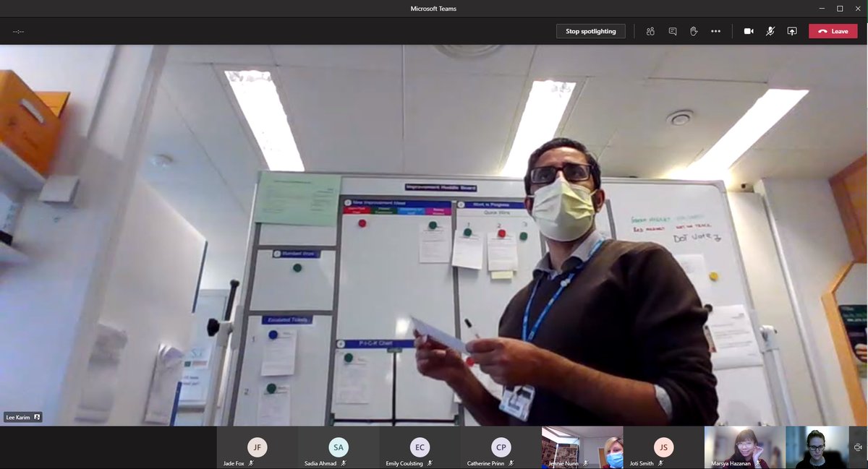Select Sadia Ahmad participant tile
This screenshot has height=469, width=868.
[x=338, y=447]
